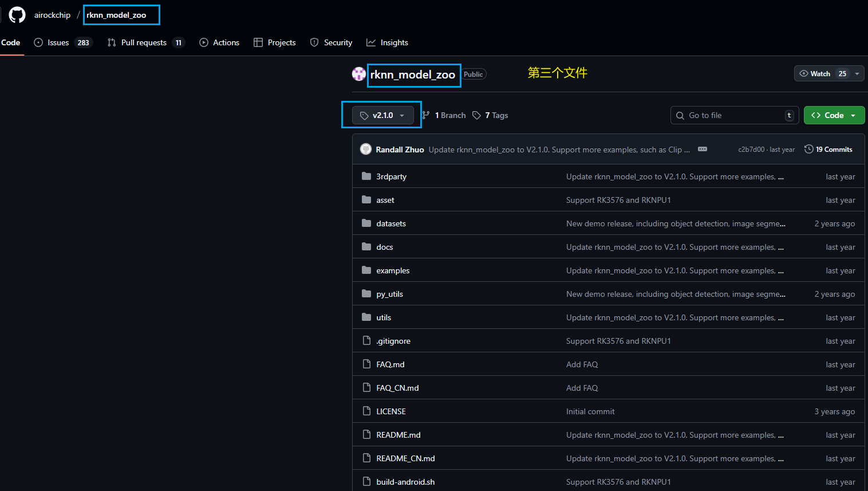Switch to the Issues tab
Viewport: 868px width, 491px height.
[x=63, y=42]
